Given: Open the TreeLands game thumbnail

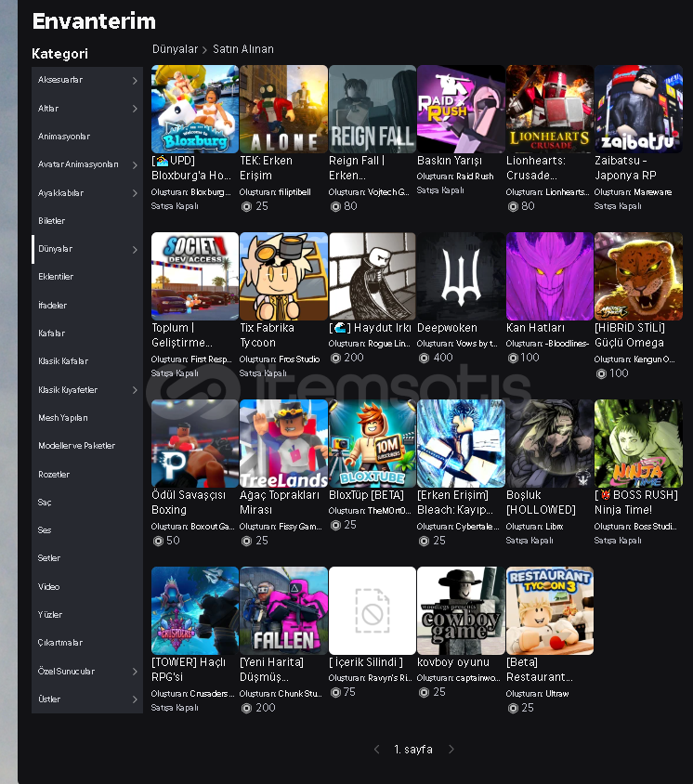Looking at the screenshot, I should tap(283, 443).
